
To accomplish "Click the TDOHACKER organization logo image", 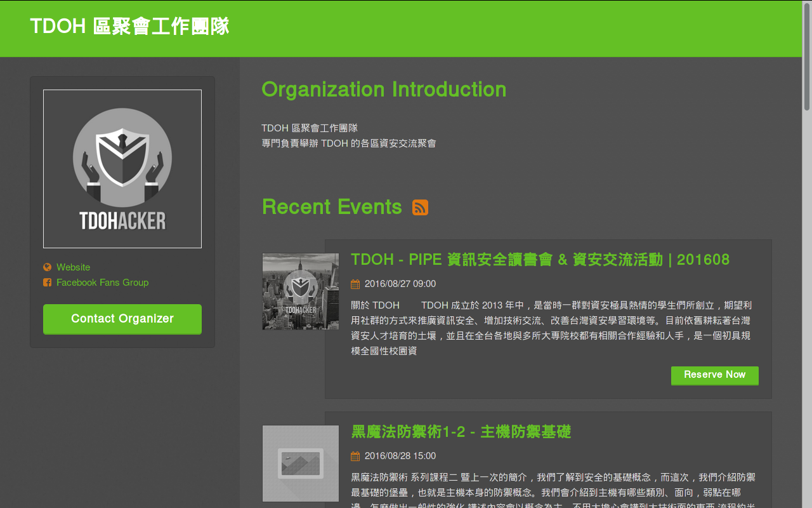I will click(x=122, y=169).
